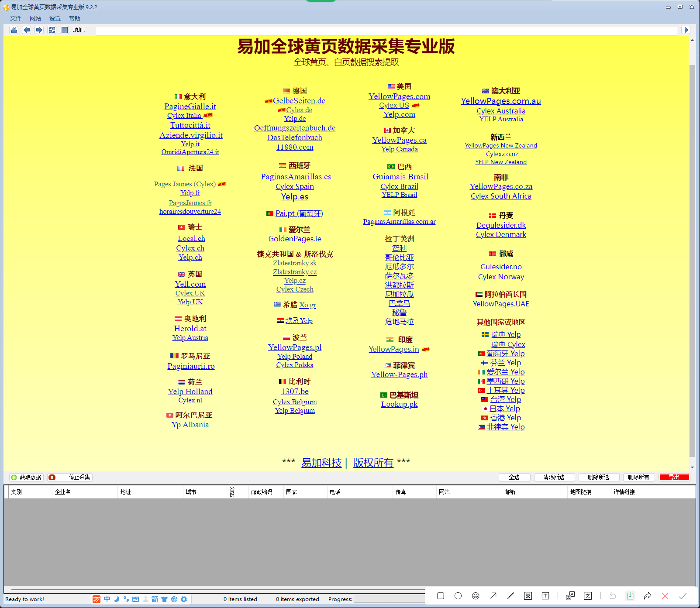Click the Forward arrow icon
Image resolution: width=700 pixels, height=608 pixels.
click(39, 30)
